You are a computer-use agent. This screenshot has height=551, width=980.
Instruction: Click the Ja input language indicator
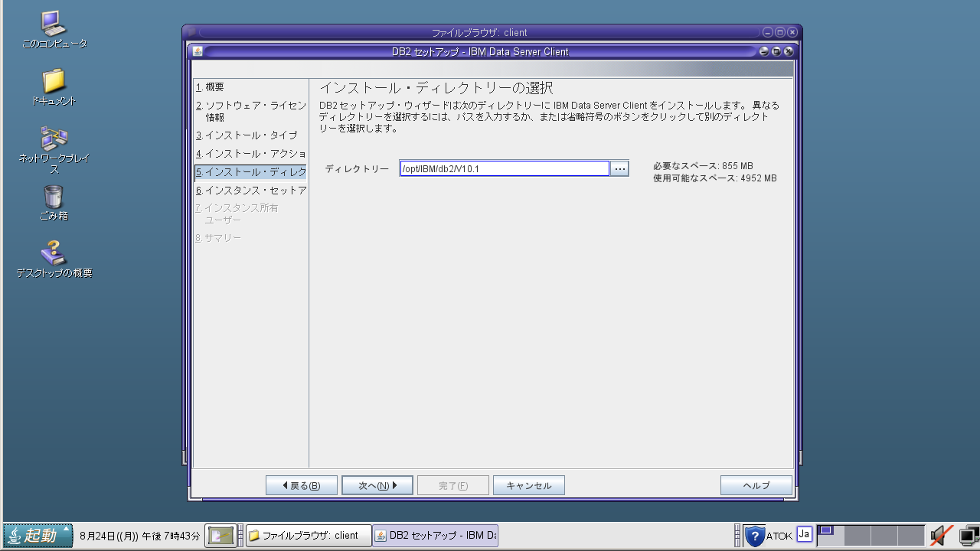pyautogui.click(x=804, y=534)
